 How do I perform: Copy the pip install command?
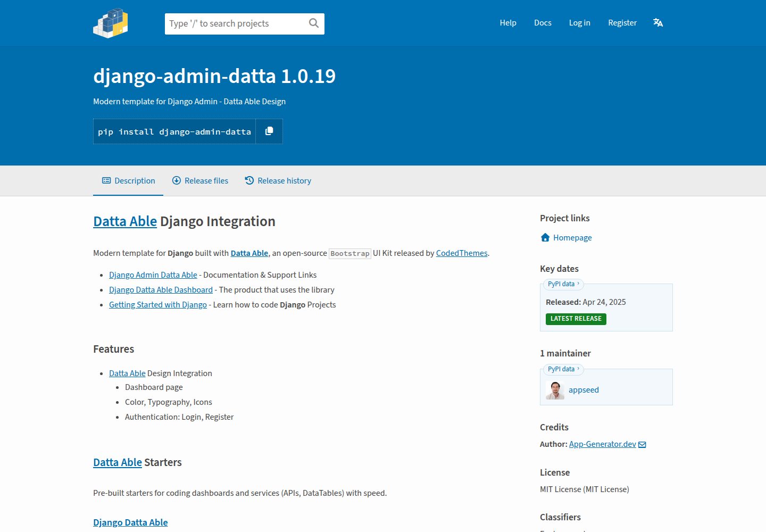pos(269,131)
